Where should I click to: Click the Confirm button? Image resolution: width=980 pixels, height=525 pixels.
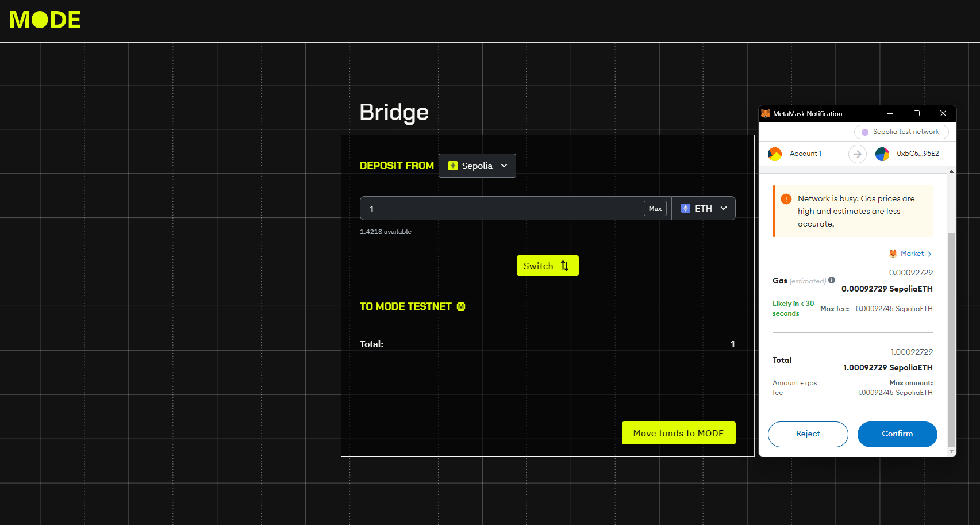(897, 434)
